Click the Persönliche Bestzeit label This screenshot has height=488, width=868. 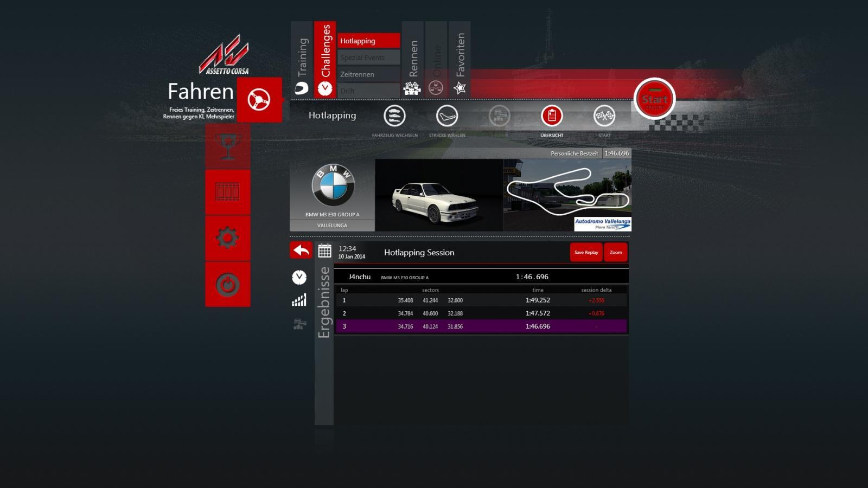pos(574,153)
